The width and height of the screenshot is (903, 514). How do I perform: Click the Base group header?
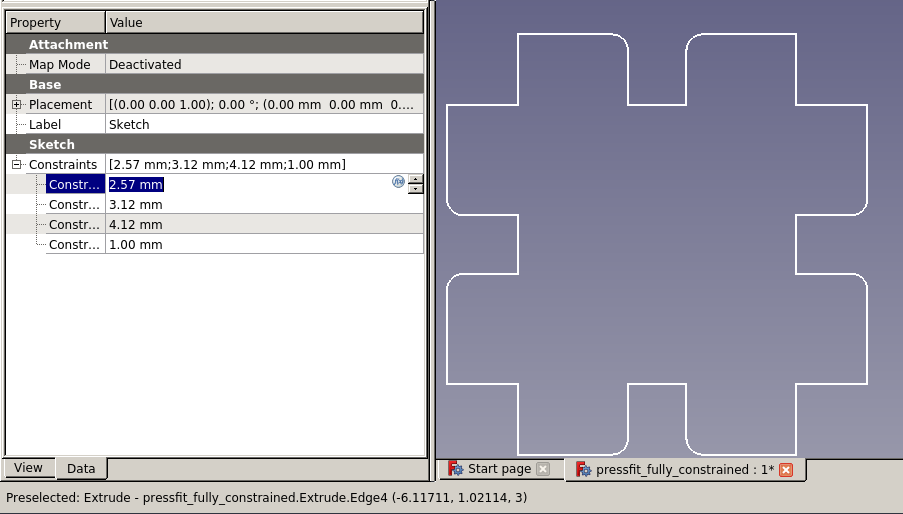click(215, 84)
